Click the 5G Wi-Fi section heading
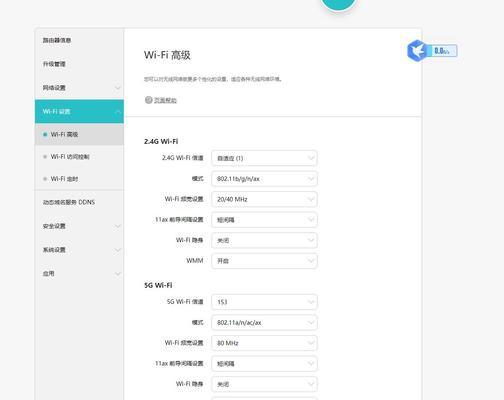The image size is (504, 400). 158,285
